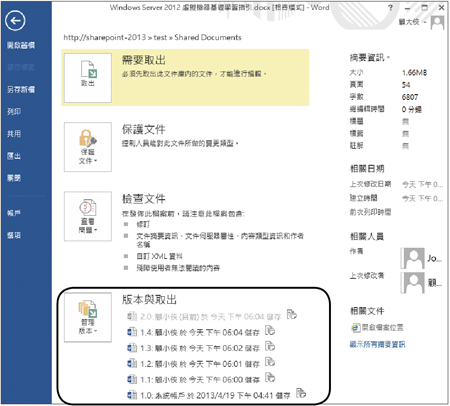Image resolution: width=450 pixels, height=406 pixels.
Task: Open 選項 options from the sidebar
Action: pyautogui.click(x=14, y=235)
